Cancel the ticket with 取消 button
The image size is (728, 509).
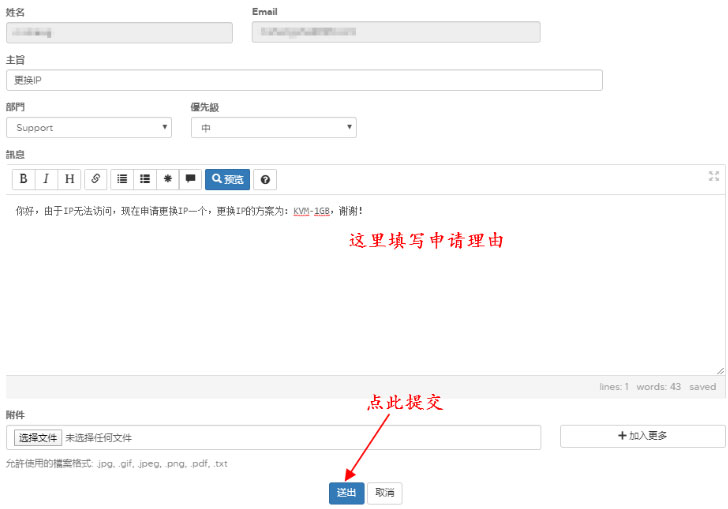385,493
